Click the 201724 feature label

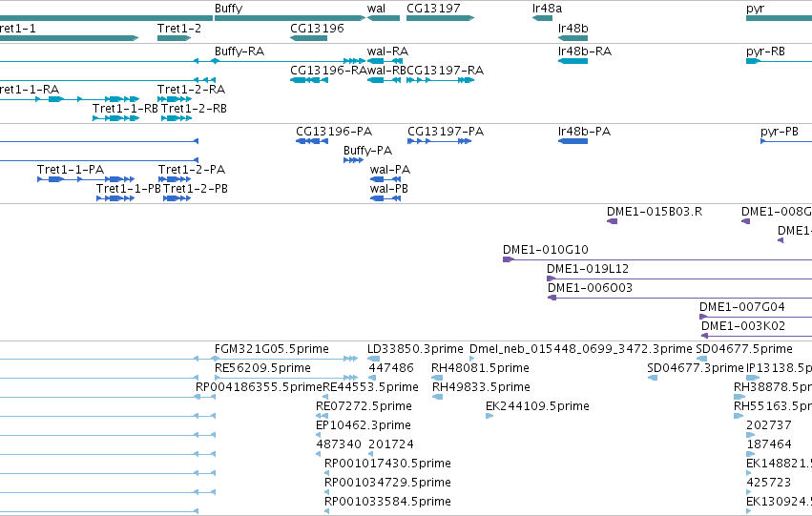[x=391, y=445]
